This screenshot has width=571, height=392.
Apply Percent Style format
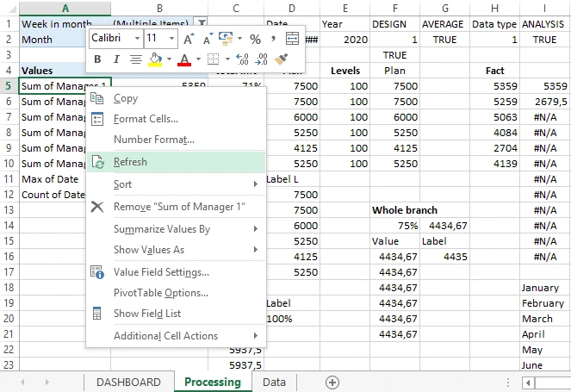click(255, 39)
